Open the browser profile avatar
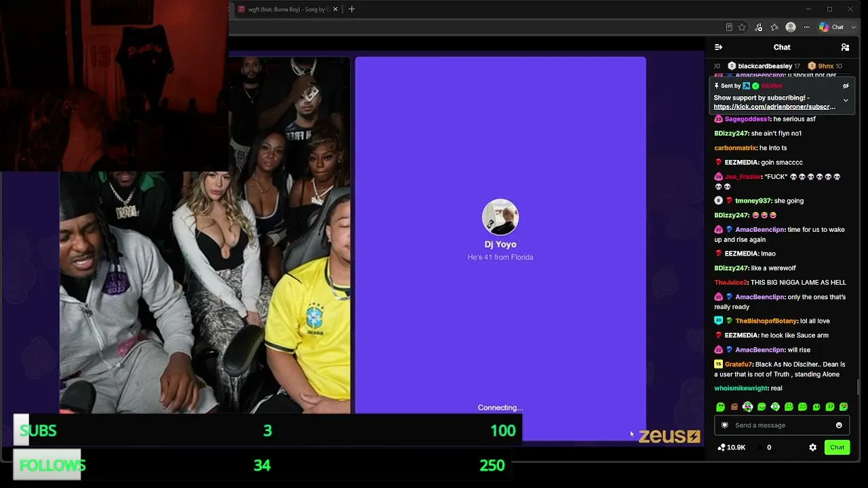 [791, 27]
